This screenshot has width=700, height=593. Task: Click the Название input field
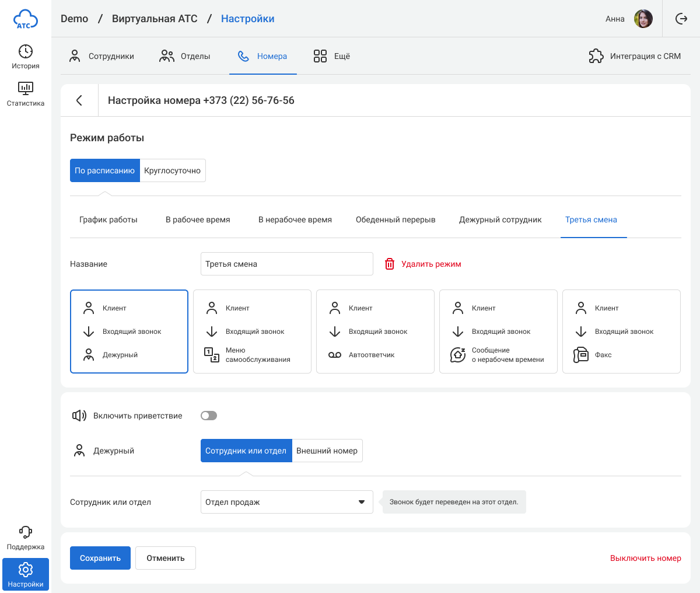tap(286, 264)
